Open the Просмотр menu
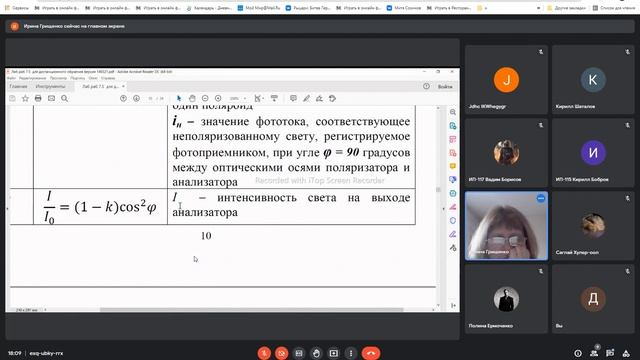Screen dimensions: 640x360 58,78
